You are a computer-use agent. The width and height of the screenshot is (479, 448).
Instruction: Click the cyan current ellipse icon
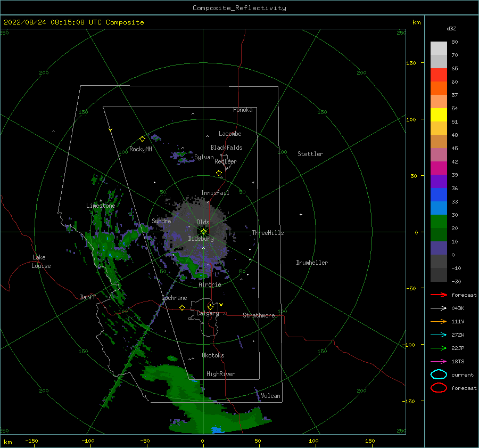[439, 374]
